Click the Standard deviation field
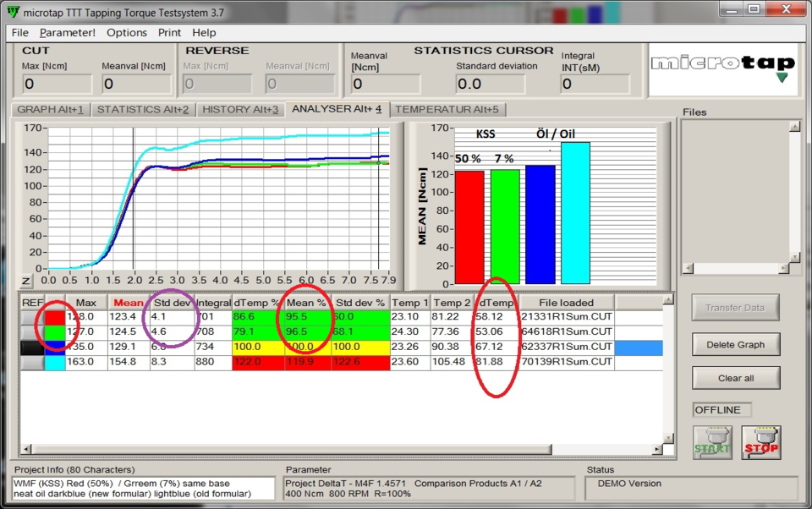This screenshot has width=812, height=509. pos(490,84)
